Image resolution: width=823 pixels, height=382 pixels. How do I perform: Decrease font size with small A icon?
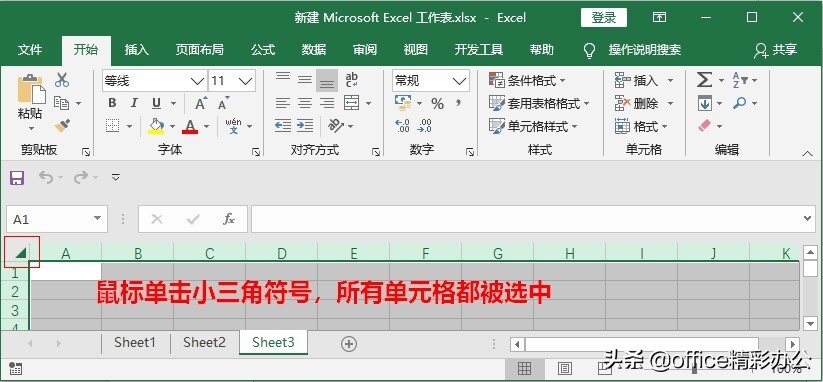(224, 103)
